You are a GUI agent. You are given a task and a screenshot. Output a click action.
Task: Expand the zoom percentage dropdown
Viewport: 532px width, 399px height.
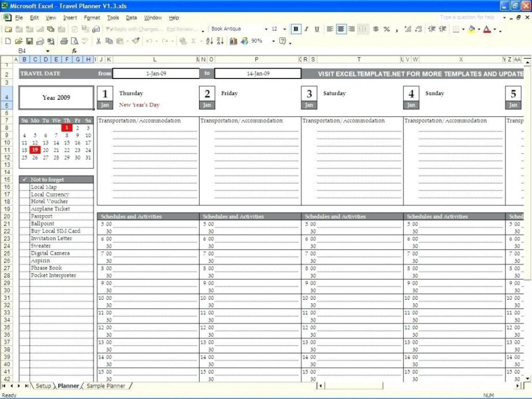(273, 42)
